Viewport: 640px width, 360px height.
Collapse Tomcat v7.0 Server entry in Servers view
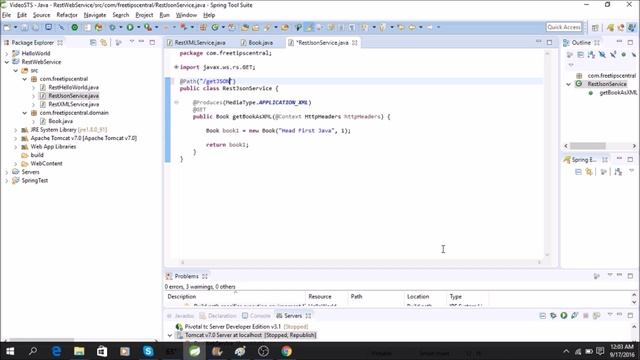coord(170,336)
